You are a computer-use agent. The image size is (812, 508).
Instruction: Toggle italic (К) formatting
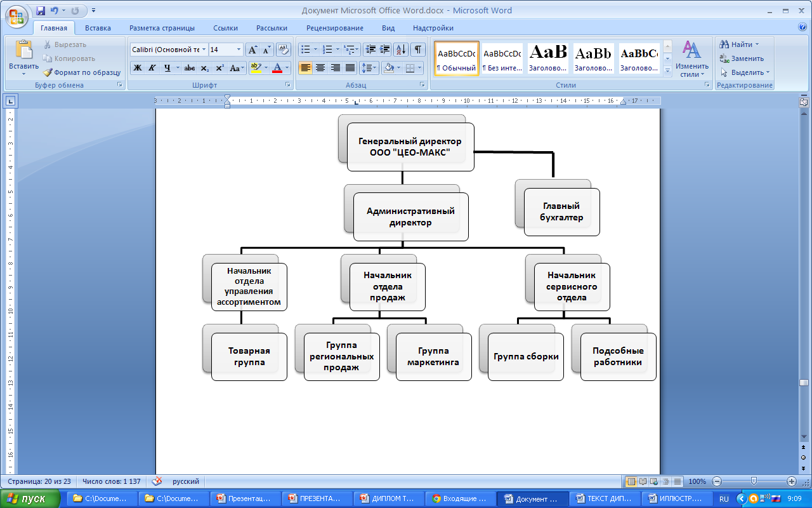[x=152, y=68]
